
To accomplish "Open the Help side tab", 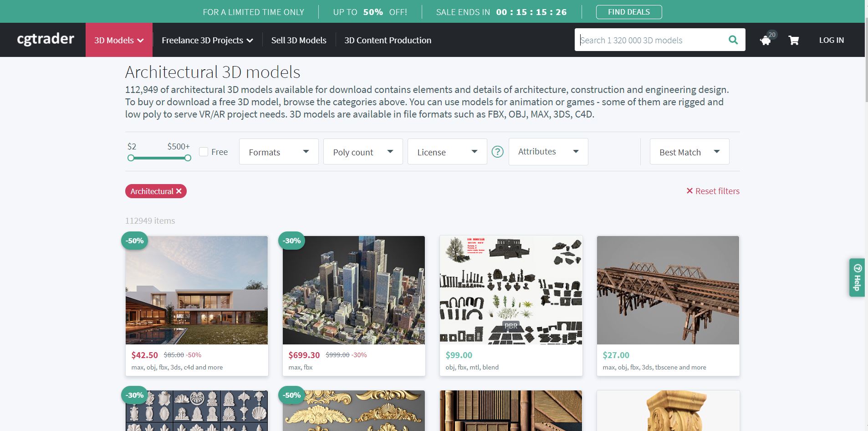I will click(857, 277).
